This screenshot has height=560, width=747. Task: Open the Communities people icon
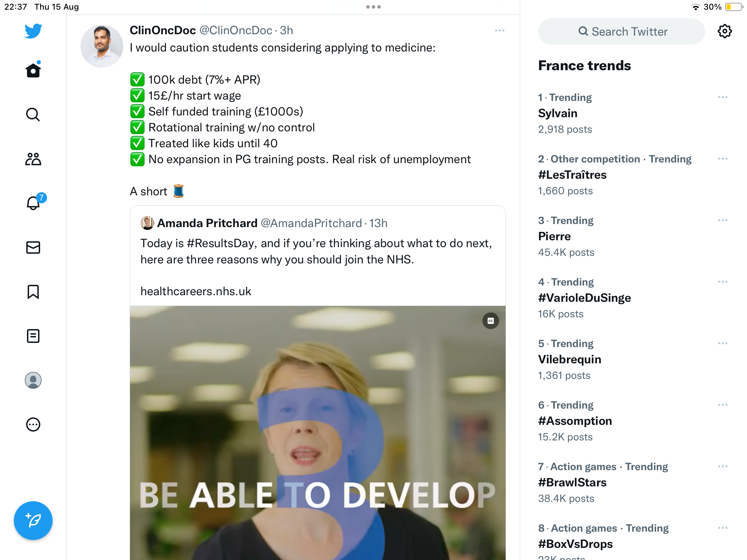33,159
